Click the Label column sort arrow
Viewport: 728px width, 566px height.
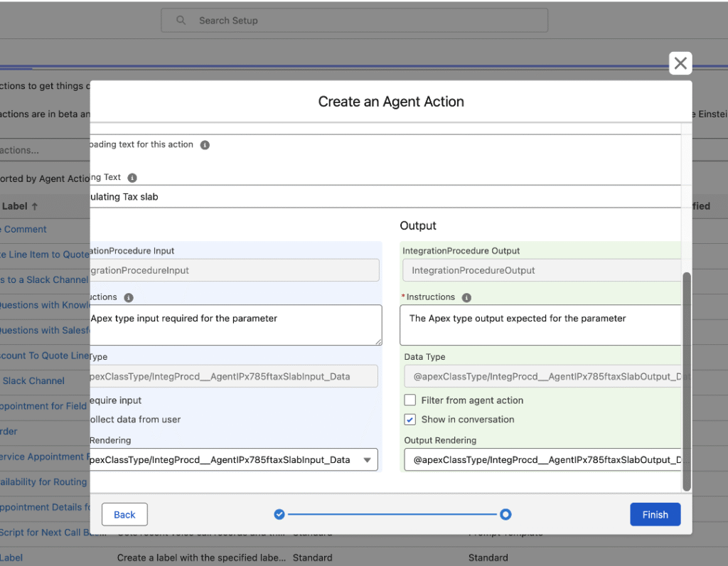(34, 207)
